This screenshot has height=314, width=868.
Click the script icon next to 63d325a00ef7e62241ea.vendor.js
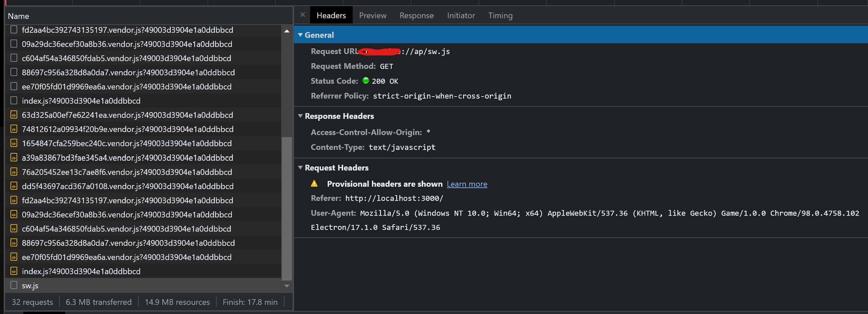tap(13, 115)
